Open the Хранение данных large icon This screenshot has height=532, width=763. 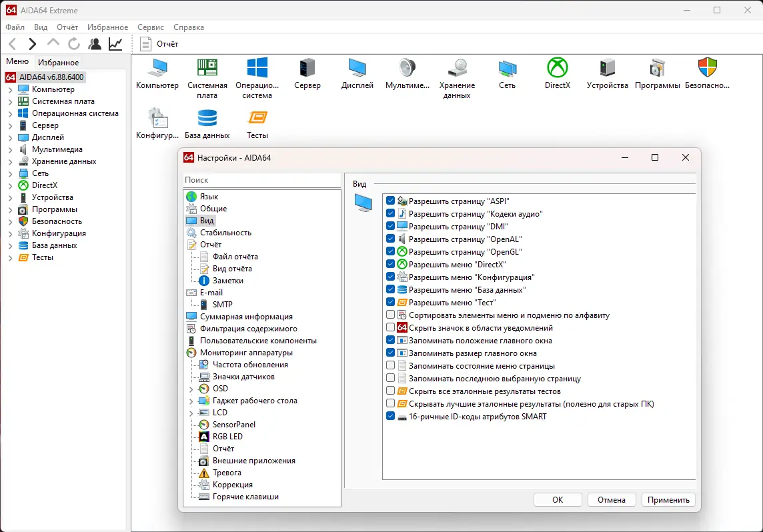point(457,79)
